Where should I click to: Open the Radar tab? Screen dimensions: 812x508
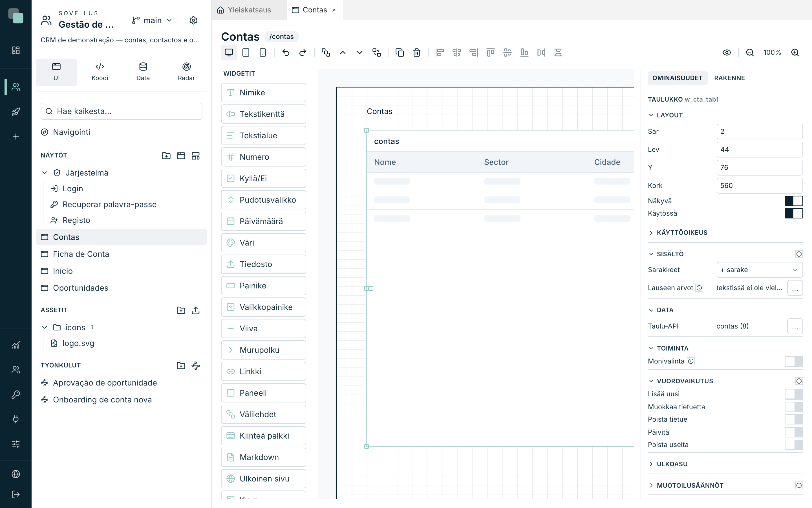pos(186,72)
